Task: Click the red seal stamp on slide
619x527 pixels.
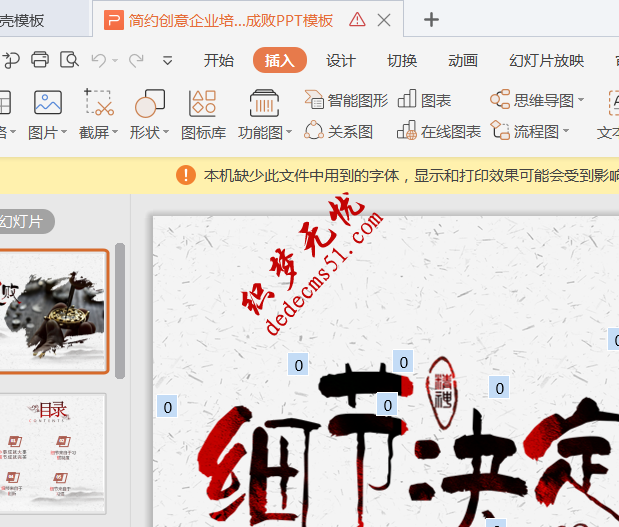Action: [443, 392]
